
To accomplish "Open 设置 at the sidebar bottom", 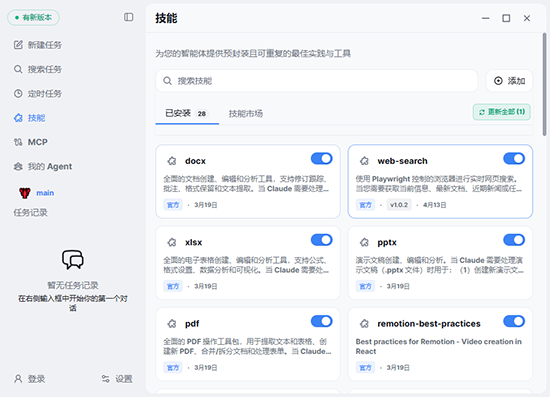I will coord(124,379).
